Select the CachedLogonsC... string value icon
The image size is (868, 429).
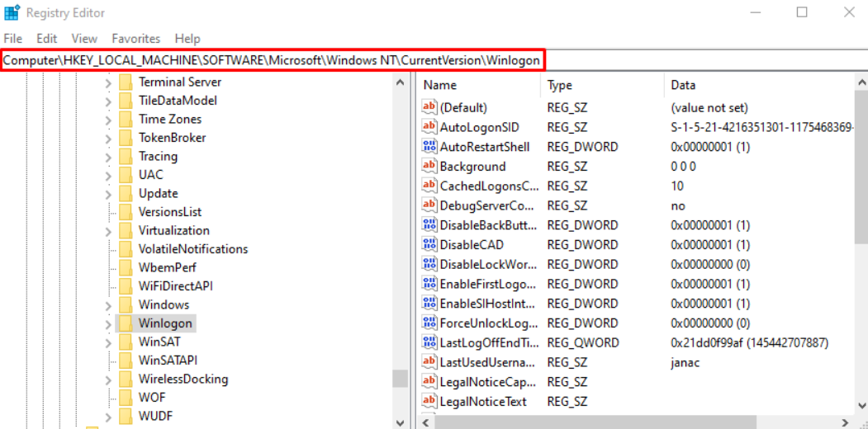[x=429, y=186]
